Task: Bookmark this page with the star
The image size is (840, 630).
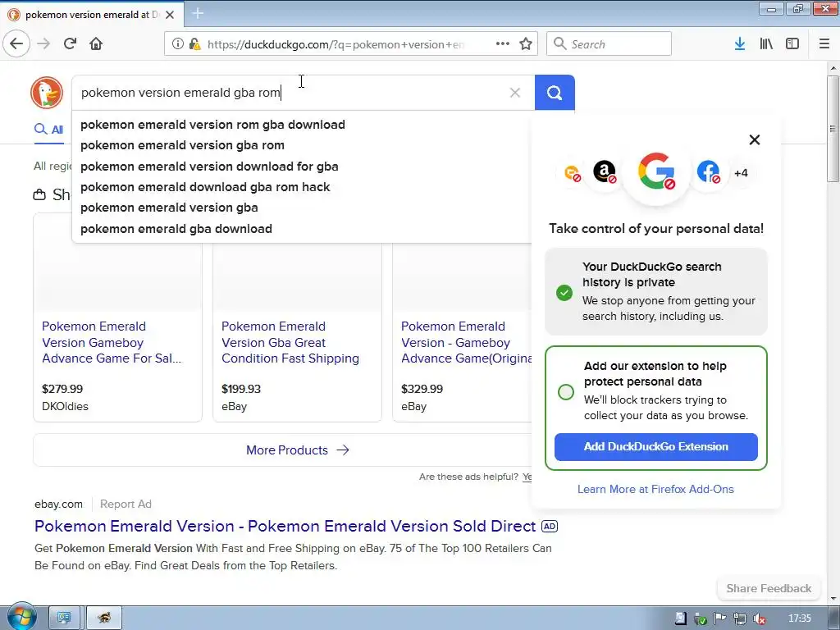Action: point(526,44)
